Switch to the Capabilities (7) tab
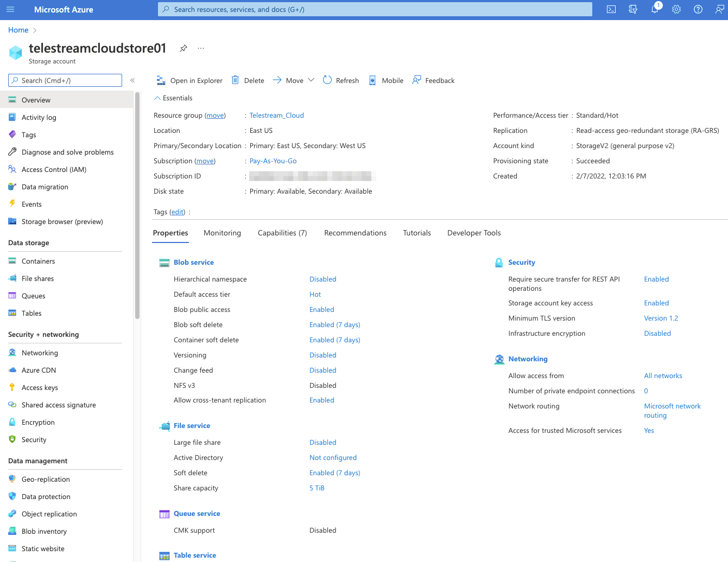The image size is (728, 562). (x=282, y=233)
